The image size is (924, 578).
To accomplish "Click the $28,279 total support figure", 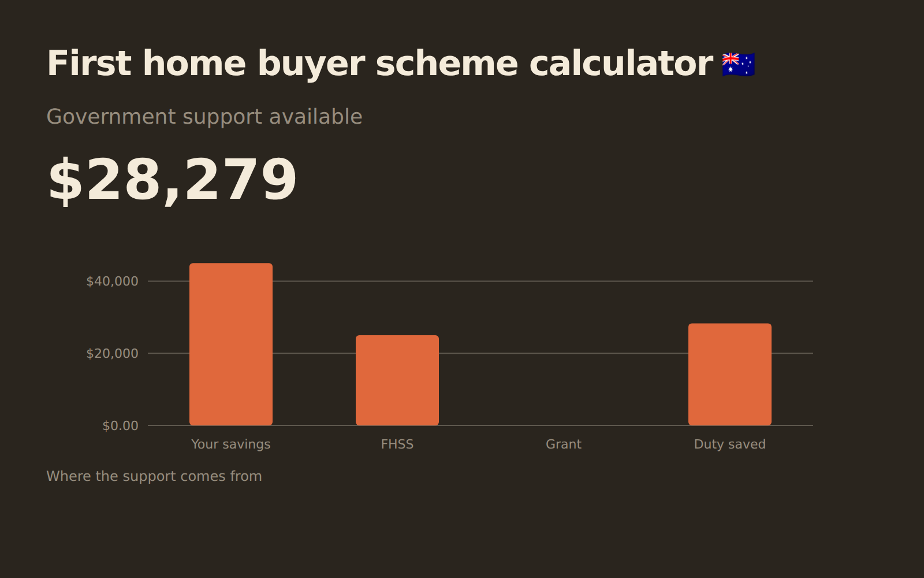I will pos(172,181).
